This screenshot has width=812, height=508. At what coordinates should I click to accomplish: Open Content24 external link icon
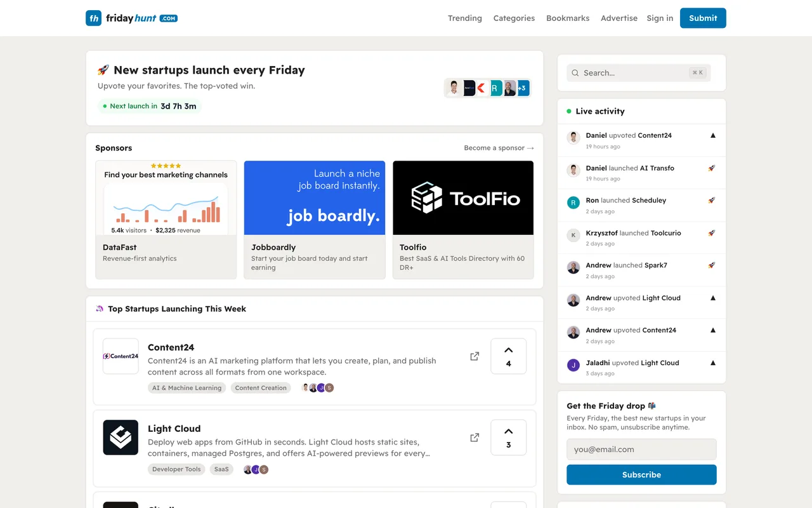click(x=475, y=356)
